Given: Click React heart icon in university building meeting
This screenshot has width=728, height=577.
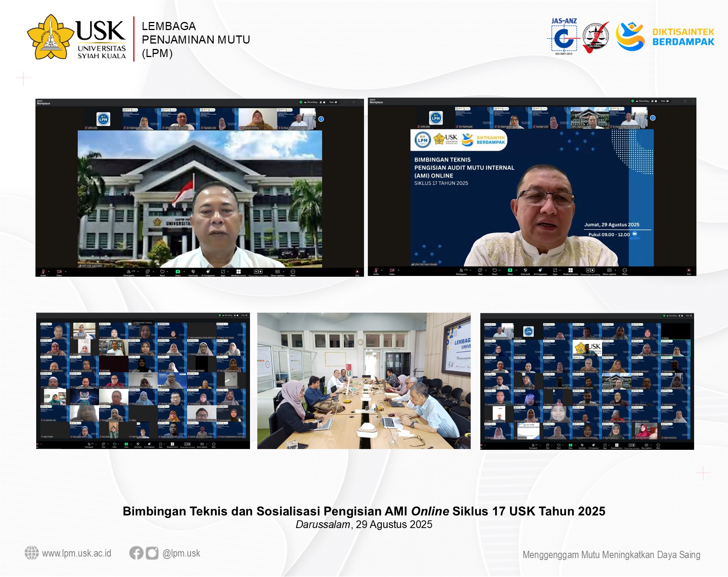Looking at the screenshot, I should click(162, 272).
